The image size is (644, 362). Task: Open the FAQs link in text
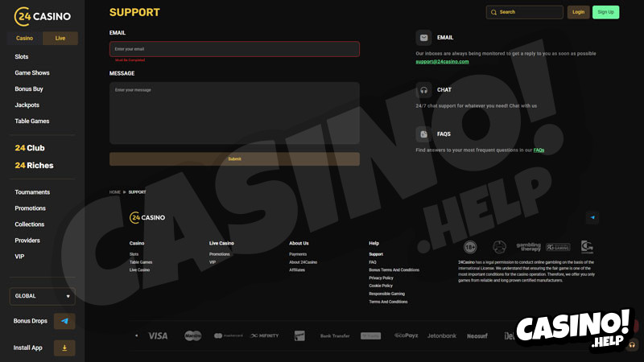(539, 150)
